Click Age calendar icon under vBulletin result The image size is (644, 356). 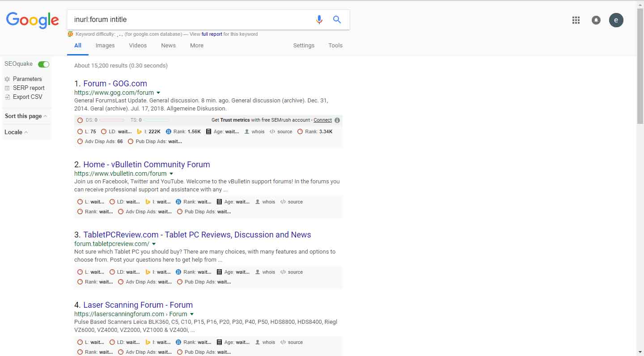(x=219, y=202)
